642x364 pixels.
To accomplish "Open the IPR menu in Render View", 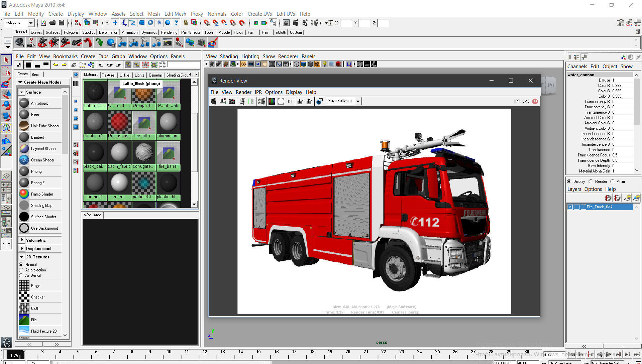I will 258,92.
